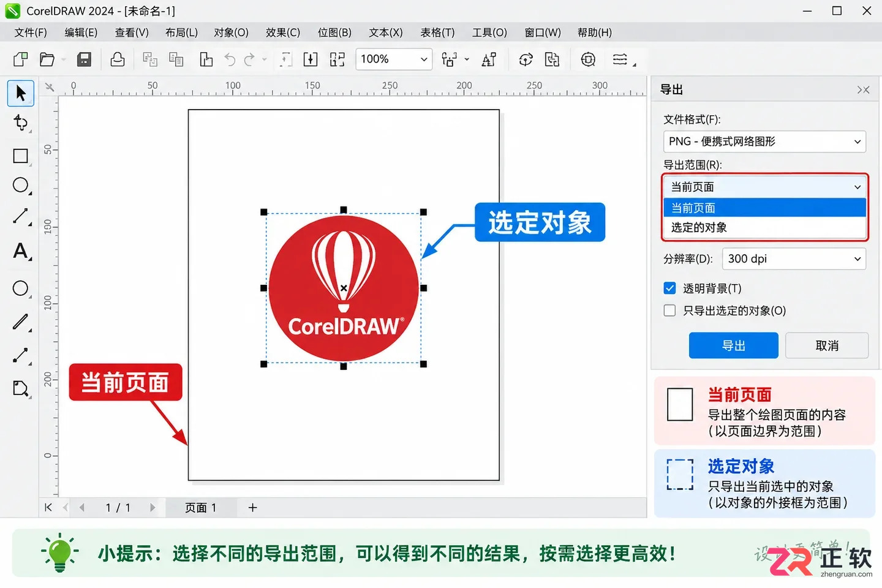The height and width of the screenshot is (588, 882).
Task: Open the 文件(F) menu
Action: point(31,32)
